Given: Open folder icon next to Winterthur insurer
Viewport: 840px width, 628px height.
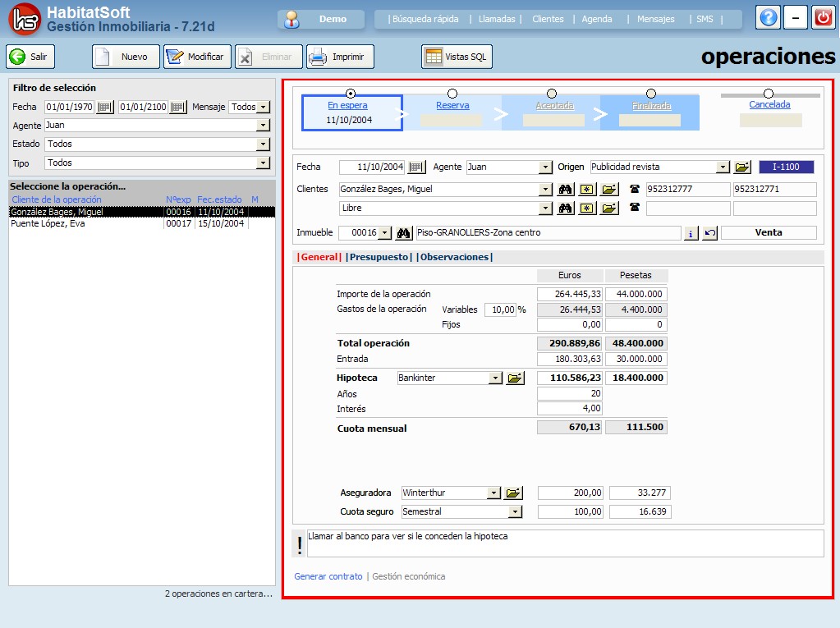Looking at the screenshot, I should click(x=513, y=493).
